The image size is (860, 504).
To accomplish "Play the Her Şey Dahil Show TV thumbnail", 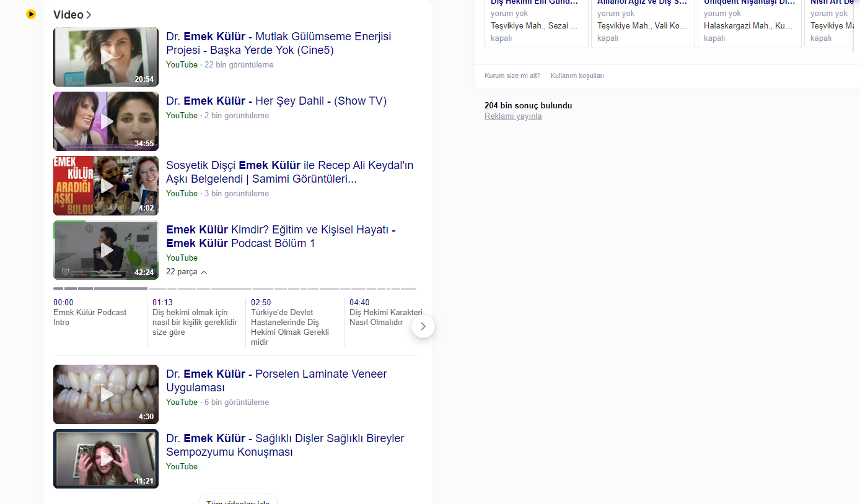I will pyautogui.click(x=106, y=121).
